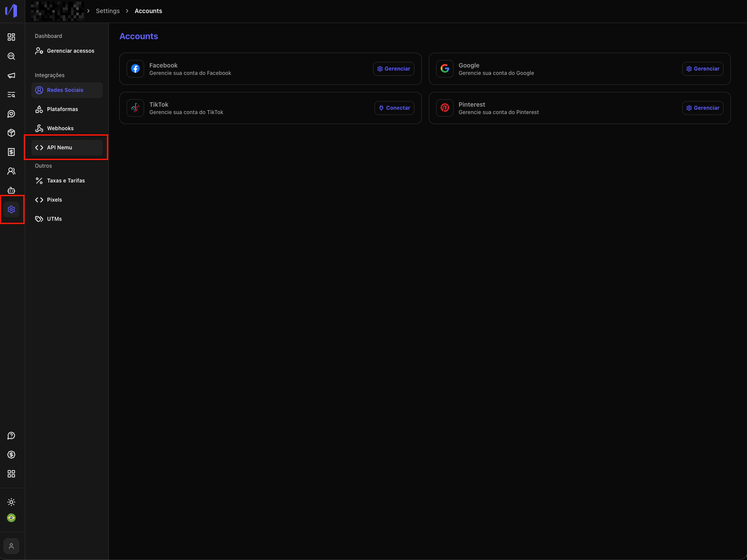Click 'Gerencie sua conta do TikTok' text
Screen dimensions: 747x560
186,112
